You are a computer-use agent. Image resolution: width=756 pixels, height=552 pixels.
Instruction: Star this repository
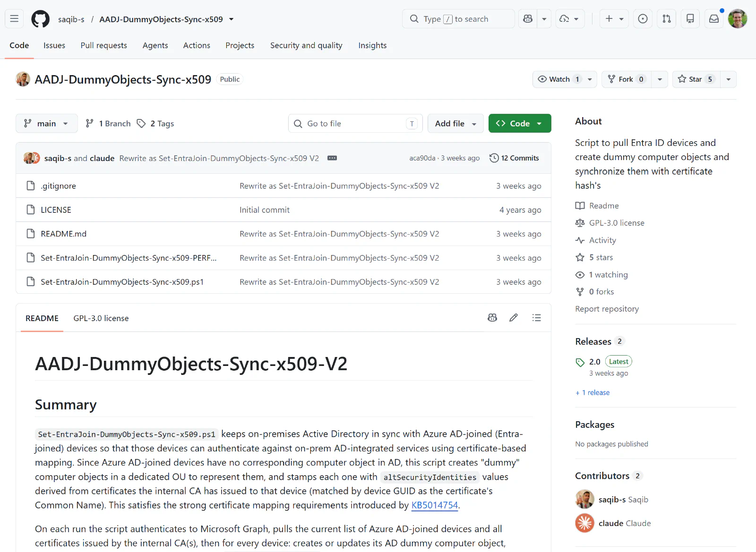[x=696, y=79]
